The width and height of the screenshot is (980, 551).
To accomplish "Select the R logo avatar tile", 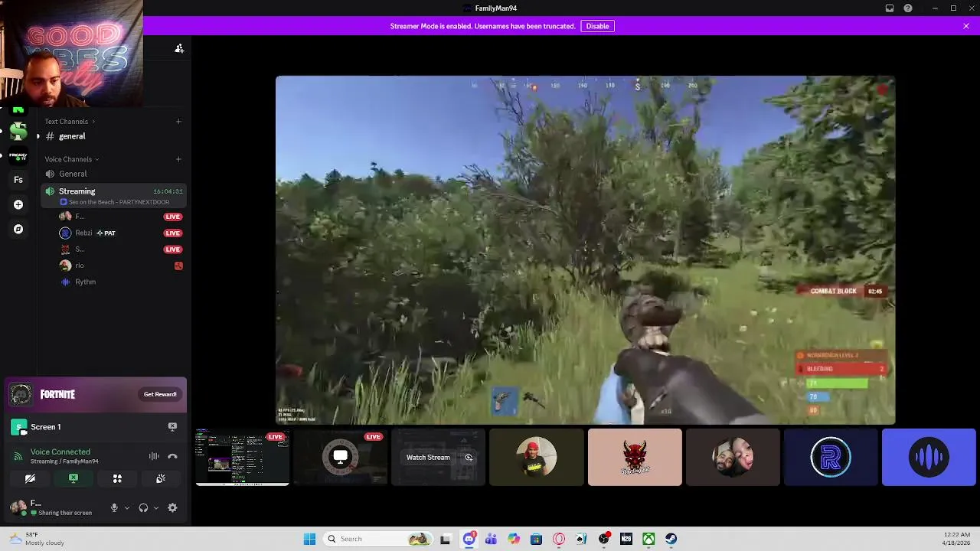I will pyautogui.click(x=831, y=457).
